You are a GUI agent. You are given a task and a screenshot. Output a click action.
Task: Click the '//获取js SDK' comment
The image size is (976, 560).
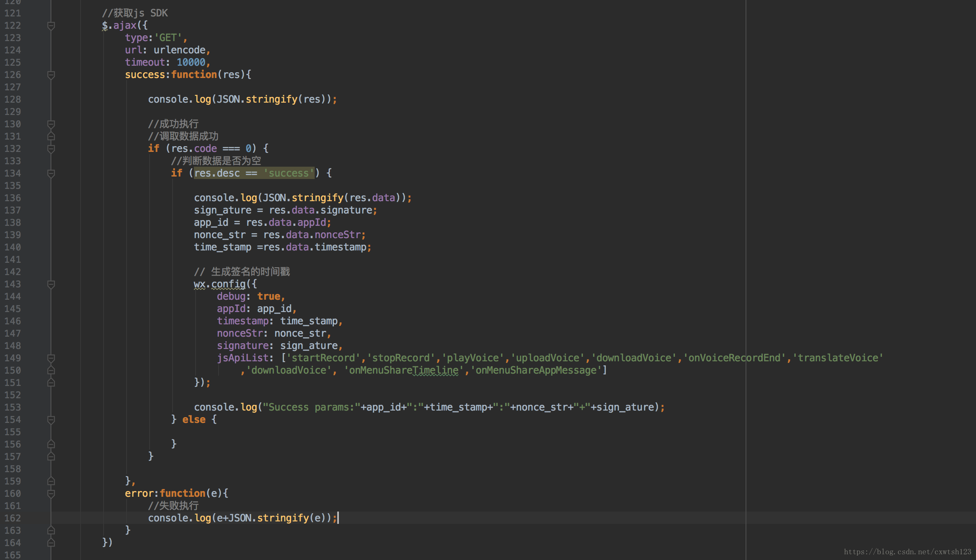pyautogui.click(x=135, y=13)
